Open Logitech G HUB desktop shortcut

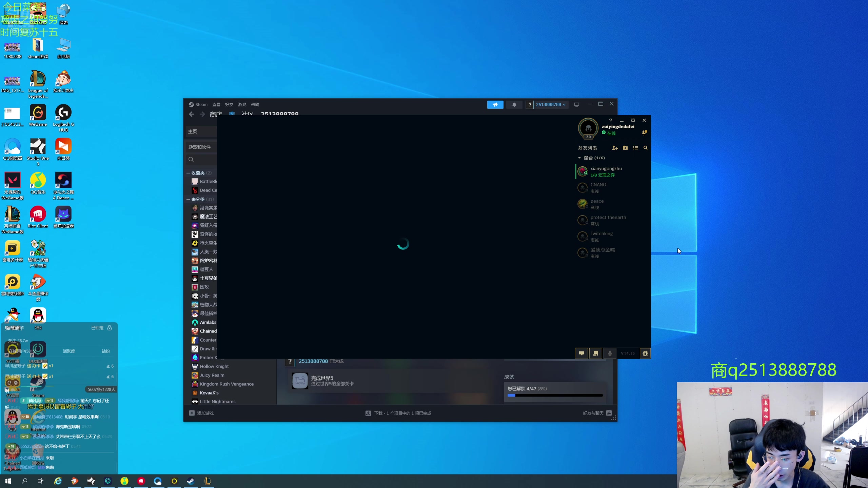[x=63, y=118]
